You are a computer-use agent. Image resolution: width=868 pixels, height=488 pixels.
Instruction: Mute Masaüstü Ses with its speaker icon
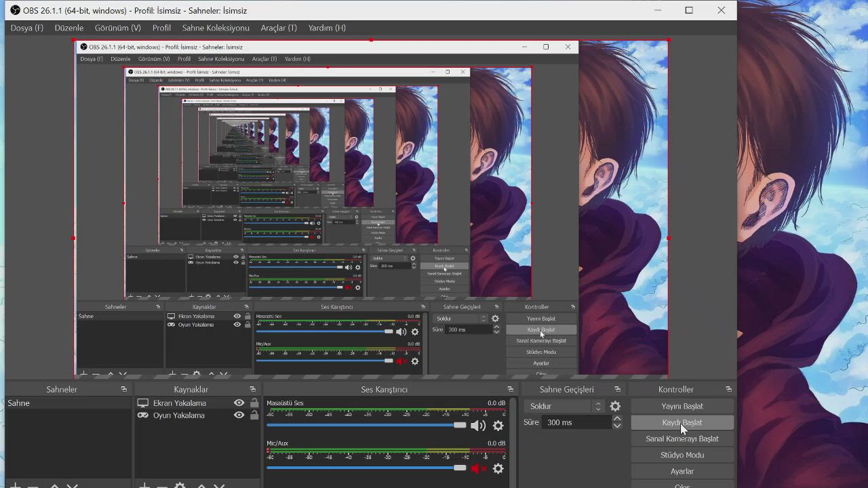(478, 426)
